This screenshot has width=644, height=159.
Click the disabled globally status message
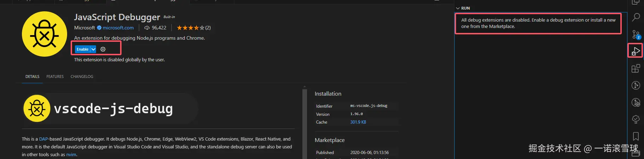pos(119,60)
